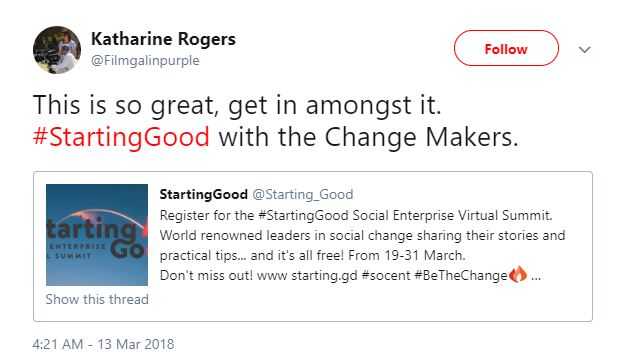
Task: Open the red #StartingGood hashtag
Action: click(x=121, y=137)
